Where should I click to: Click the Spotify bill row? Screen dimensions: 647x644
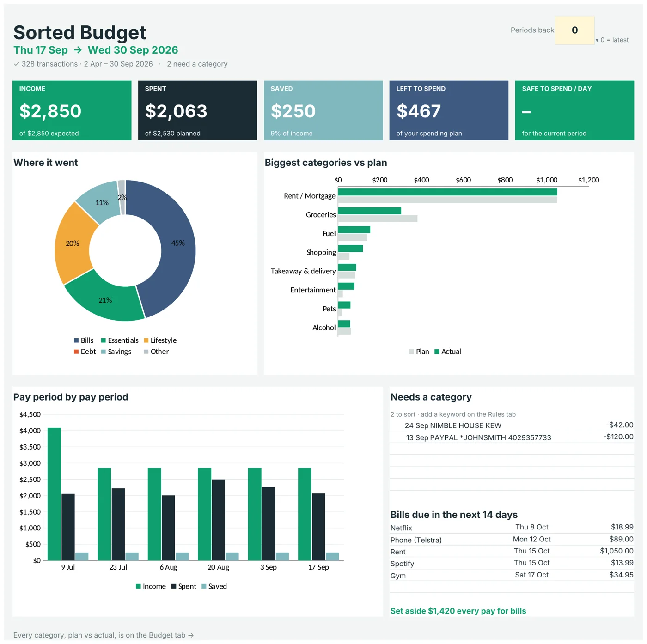click(x=512, y=563)
